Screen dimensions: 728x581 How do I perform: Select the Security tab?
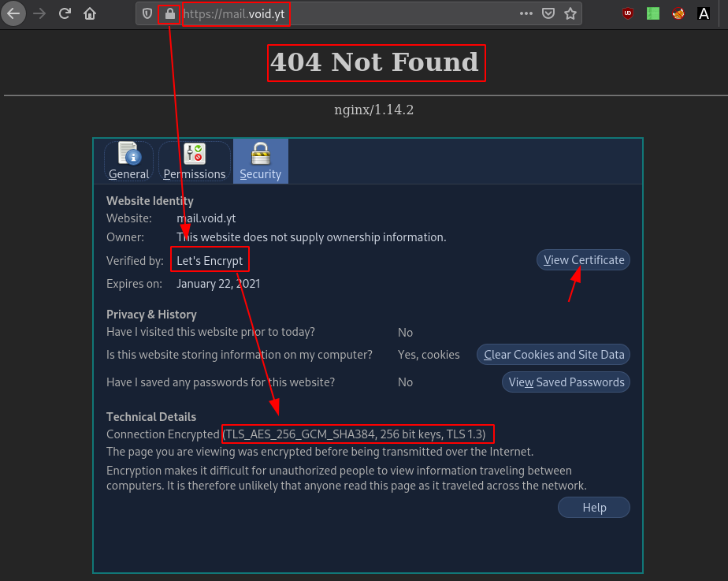(x=261, y=161)
